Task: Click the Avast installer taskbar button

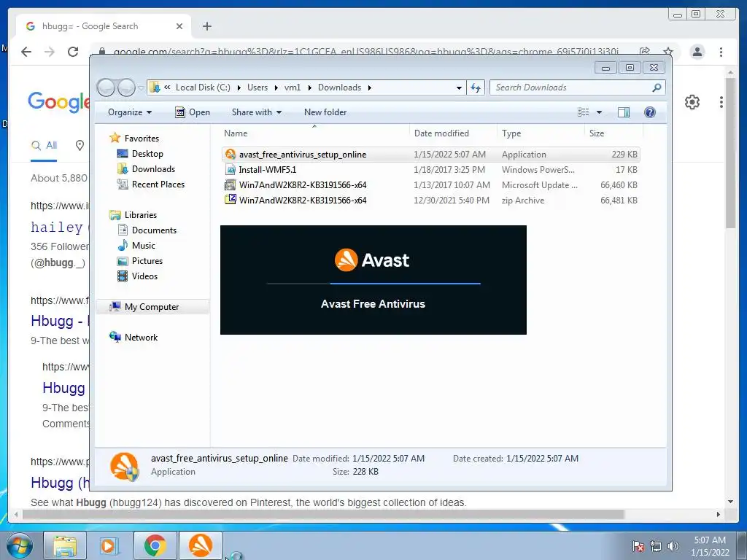Action: tap(201, 545)
